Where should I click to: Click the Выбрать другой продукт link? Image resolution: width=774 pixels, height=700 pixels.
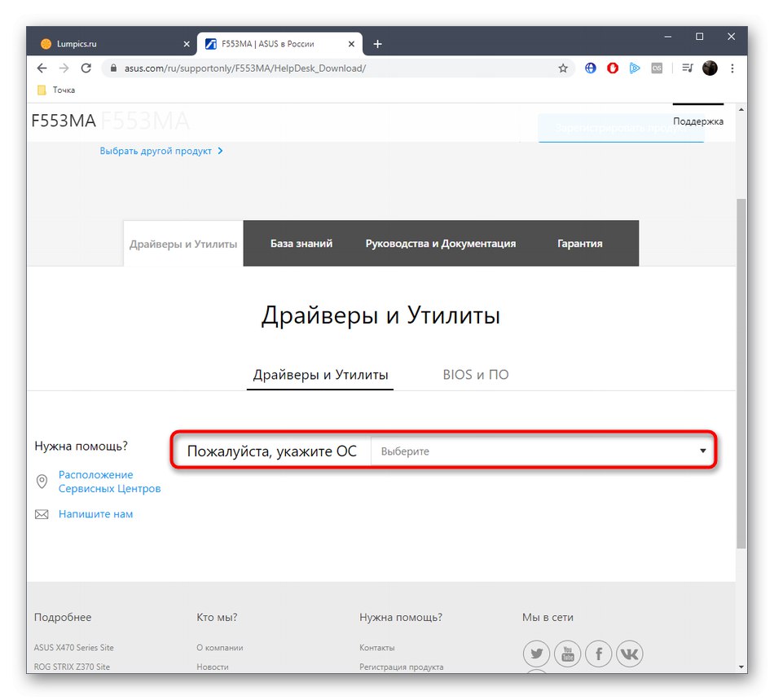click(x=156, y=151)
